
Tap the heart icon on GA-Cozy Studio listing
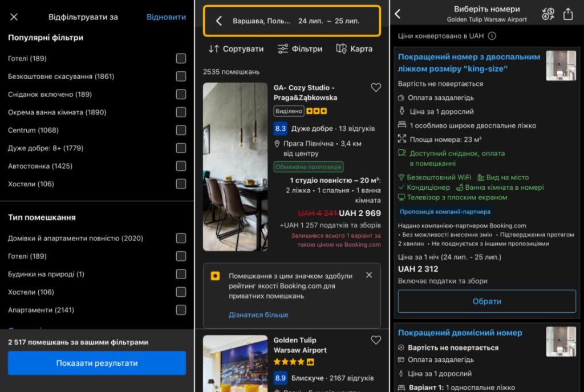tap(375, 87)
